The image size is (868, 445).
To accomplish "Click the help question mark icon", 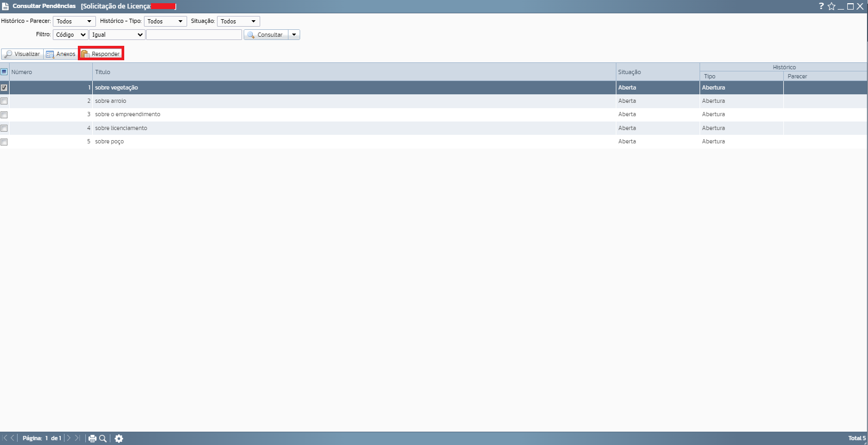I will pyautogui.click(x=821, y=6).
